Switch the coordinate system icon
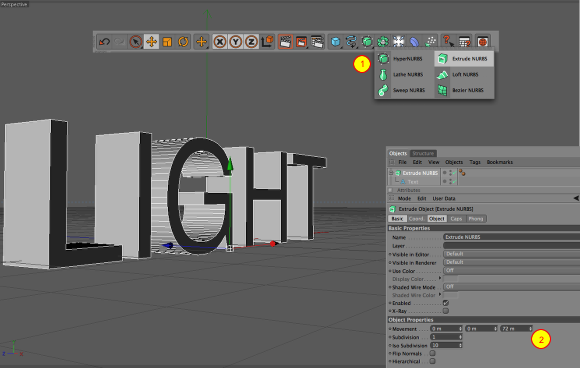The width and height of the screenshot is (580, 368). click(267, 42)
